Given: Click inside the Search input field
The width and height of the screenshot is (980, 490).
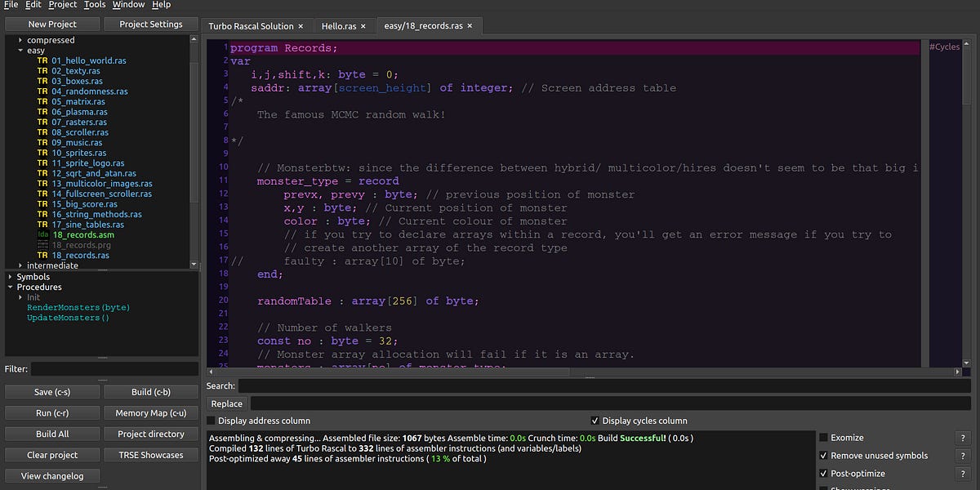Looking at the screenshot, I should (x=572, y=385).
